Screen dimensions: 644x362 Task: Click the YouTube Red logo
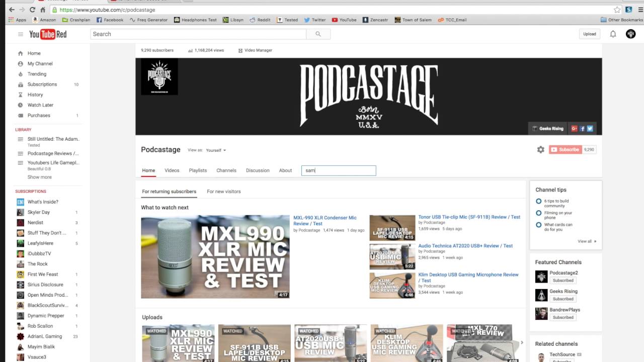pyautogui.click(x=48, y=34)
